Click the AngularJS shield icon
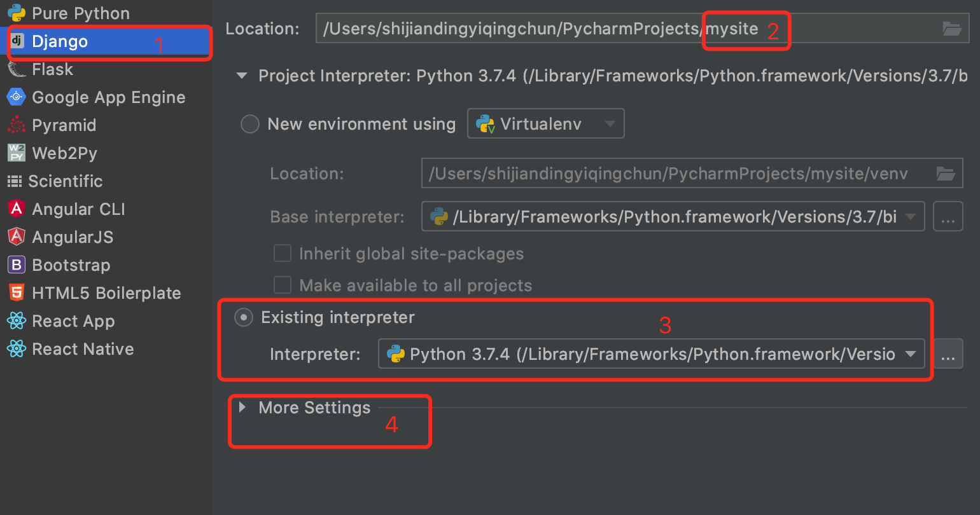Screen dimensions: 980x515 (x=17, y=237)
